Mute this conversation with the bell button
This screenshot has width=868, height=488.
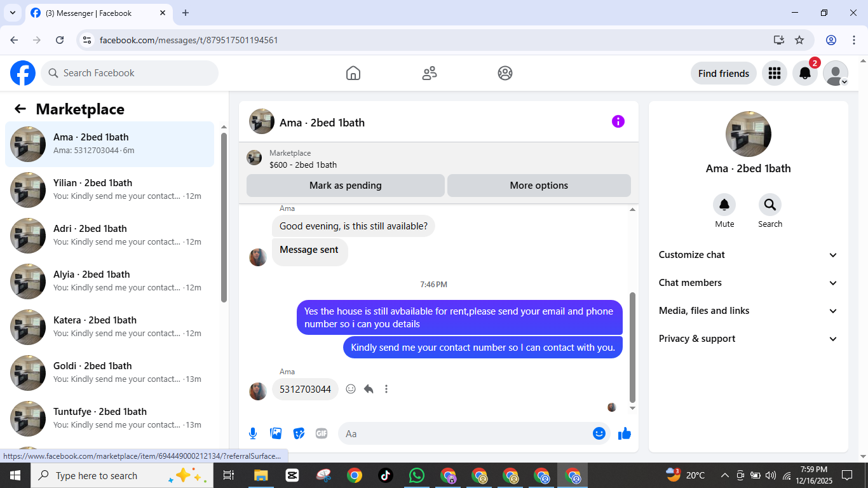click(724, 205)
